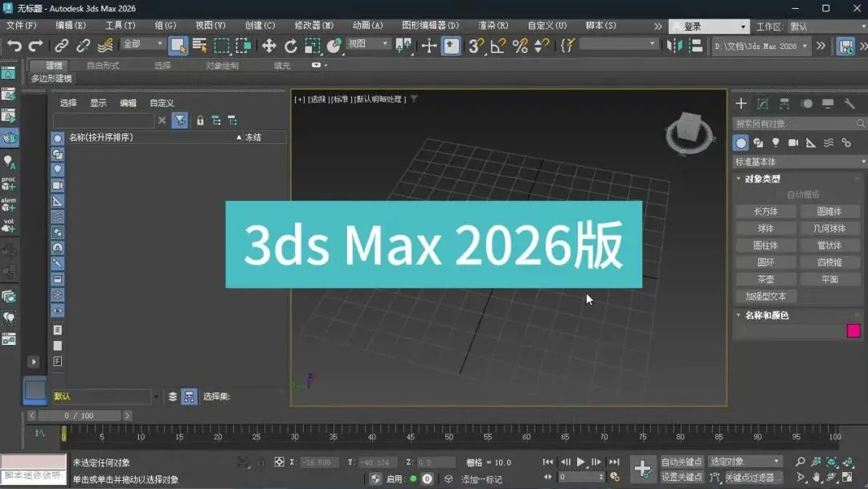Activate the Select Object tool
868x489 pixels.
coord(178,46)
